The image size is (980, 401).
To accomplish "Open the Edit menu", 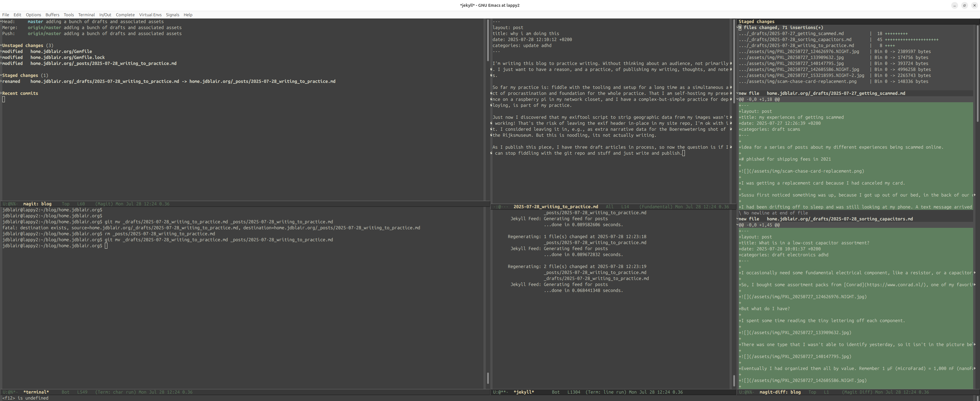I will click(x=17, y=15).
